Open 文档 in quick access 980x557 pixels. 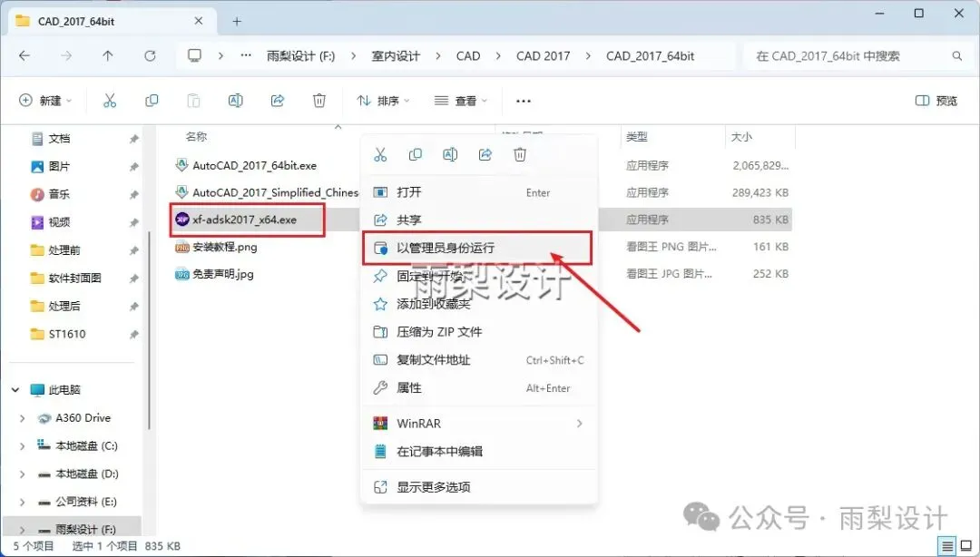click(x=59, y=139)
